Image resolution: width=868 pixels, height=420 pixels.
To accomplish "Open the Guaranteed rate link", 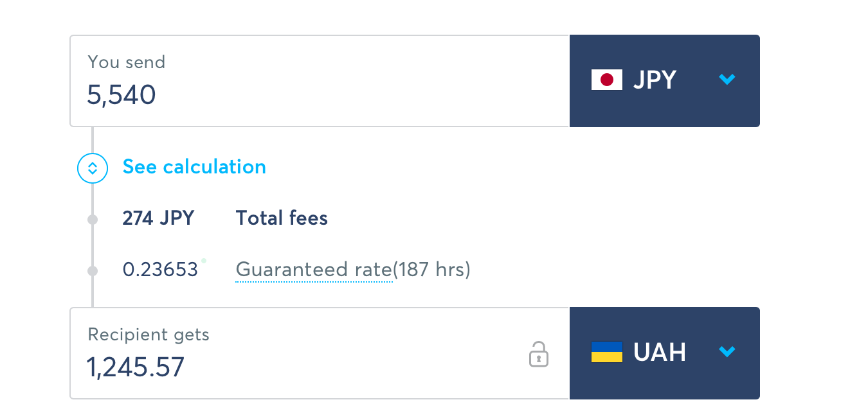I will click(314, 270).
